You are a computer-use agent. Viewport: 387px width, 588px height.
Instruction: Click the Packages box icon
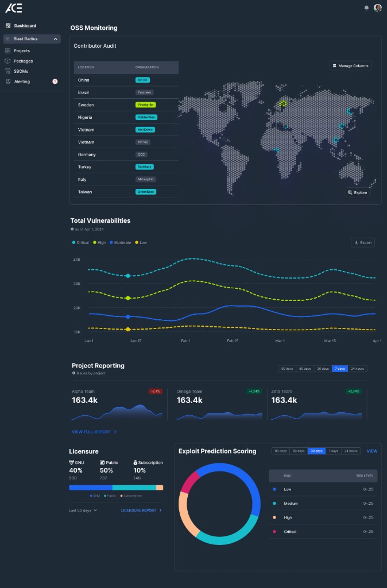coord(7,61)
